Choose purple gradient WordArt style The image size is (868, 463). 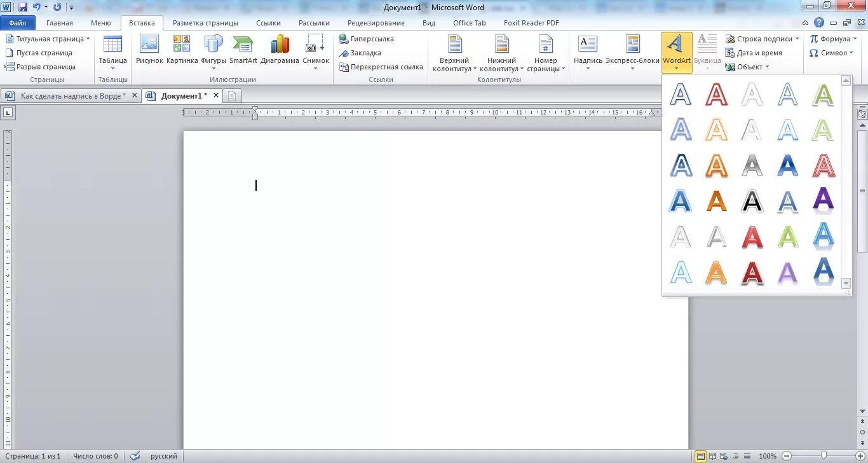tap(824, 201)
